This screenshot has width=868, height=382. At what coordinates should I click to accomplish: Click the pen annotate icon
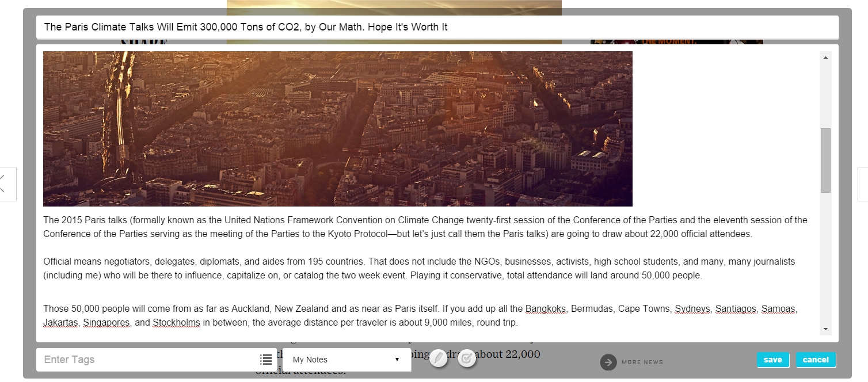(x=438, y=358)
